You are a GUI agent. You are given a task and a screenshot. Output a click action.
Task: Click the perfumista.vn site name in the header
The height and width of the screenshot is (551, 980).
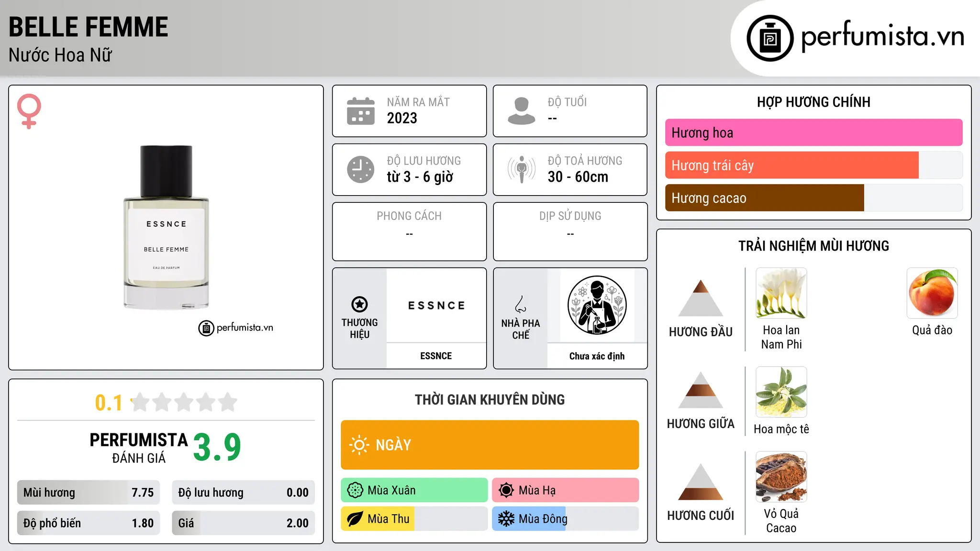[882, 36]
